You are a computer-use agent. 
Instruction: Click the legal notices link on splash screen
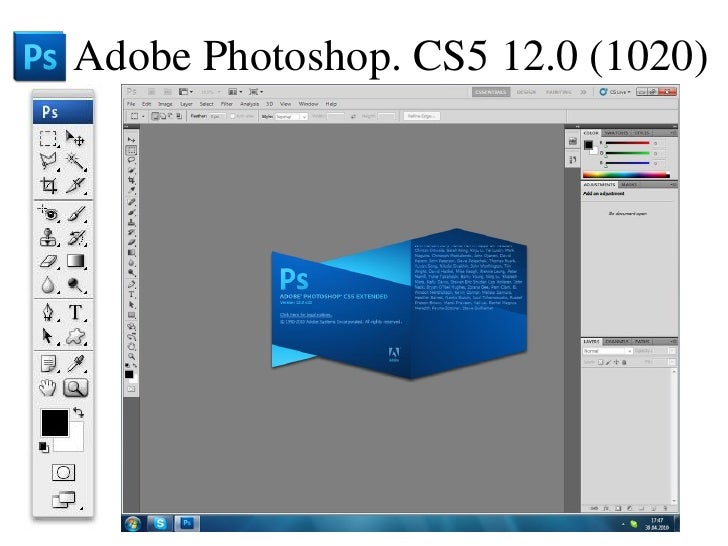pyautogui.click(x=306, y=315)
